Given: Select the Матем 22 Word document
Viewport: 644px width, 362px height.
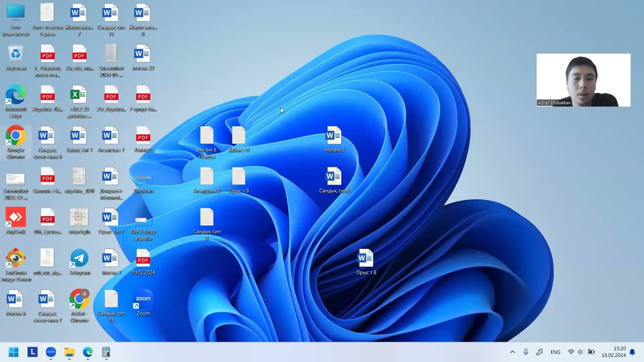Looking at the screenshot, I should [143, 57].
